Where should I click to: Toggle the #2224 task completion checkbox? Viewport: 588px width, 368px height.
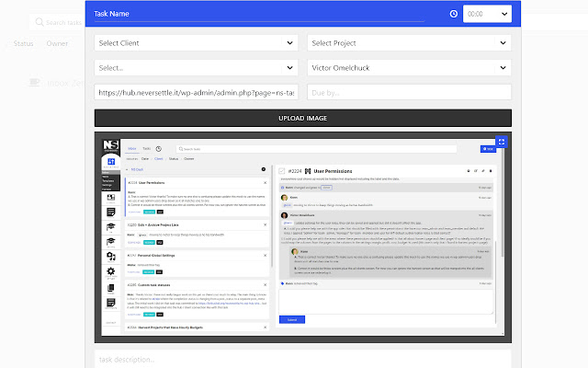[282, 171]
